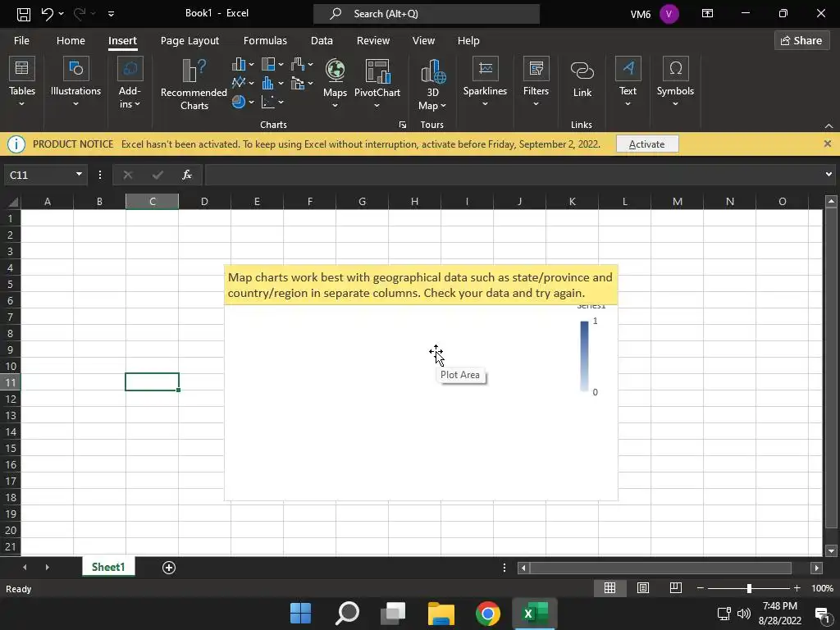
Task: Insert Column or Bar chart icon
Action: [239, 65]
